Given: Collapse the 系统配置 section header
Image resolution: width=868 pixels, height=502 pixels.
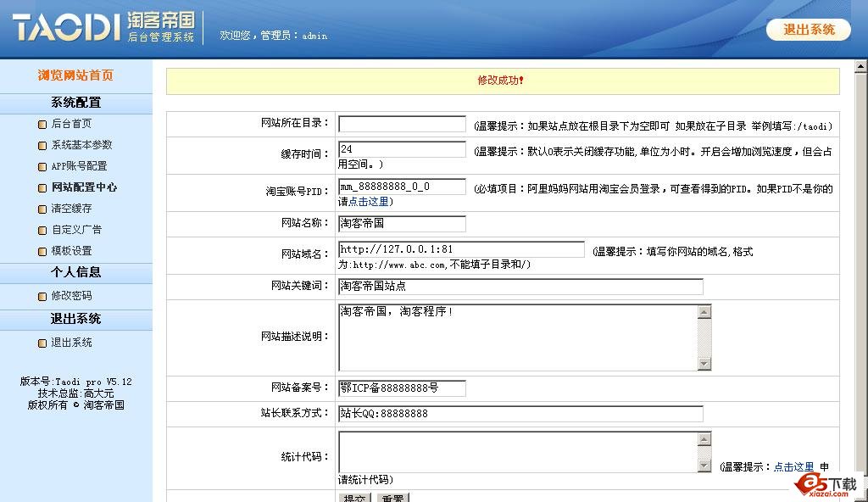Looking at the screenshot, I should pyautogui.click(x=75, y=103).
